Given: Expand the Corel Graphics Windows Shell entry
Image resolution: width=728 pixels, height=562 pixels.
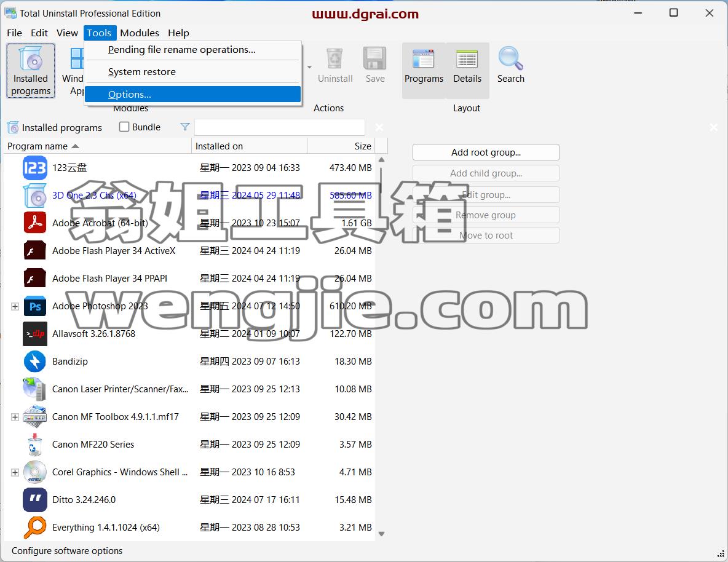Looking at the screenshot, I should click(x=15, y=472).
